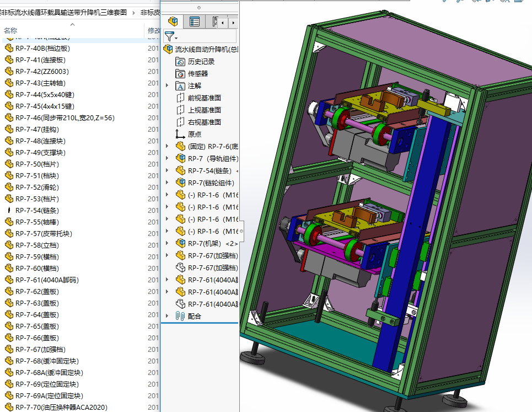Select the 原点 origin icon
This screenshot has height=412, width=532.
pyautogui.click(x=180, y=135)
